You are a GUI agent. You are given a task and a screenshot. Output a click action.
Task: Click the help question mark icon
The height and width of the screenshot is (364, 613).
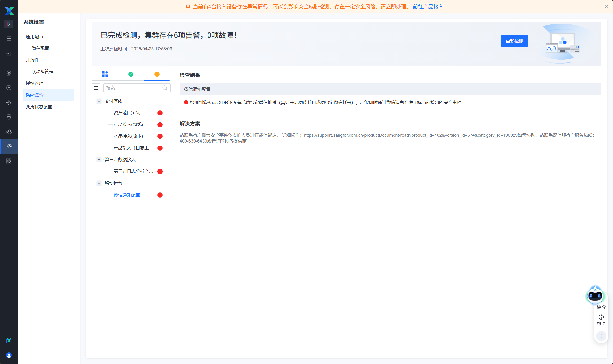tap(601, 317)
